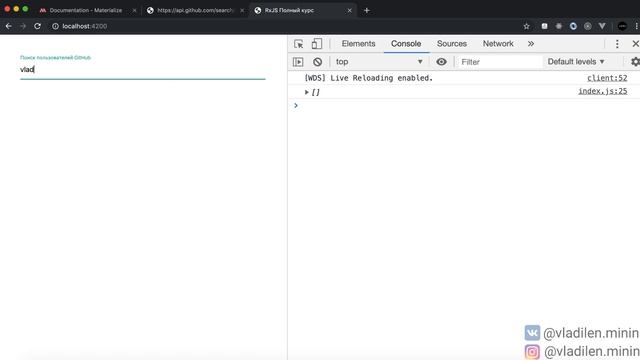The width and height of the screenshot is (640, 360).
Task: Close the Documentation - Materialize tab
Action: [x=134, y=11]
